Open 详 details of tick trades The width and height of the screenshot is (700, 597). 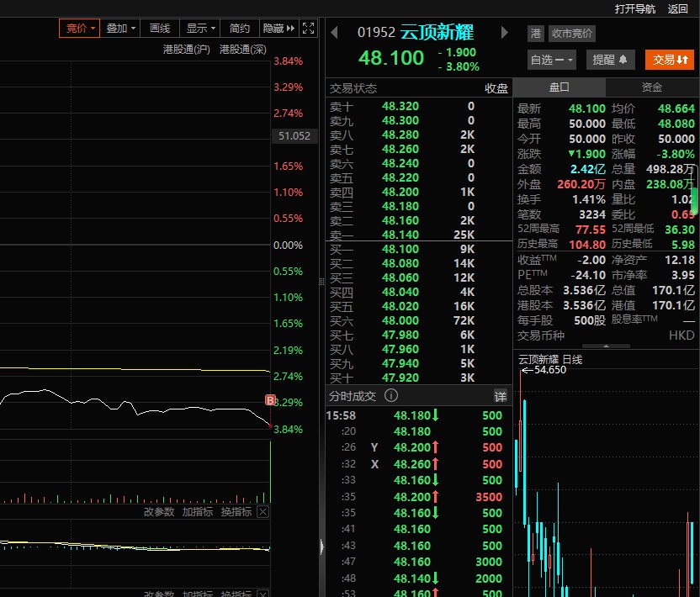coord(501,396)
